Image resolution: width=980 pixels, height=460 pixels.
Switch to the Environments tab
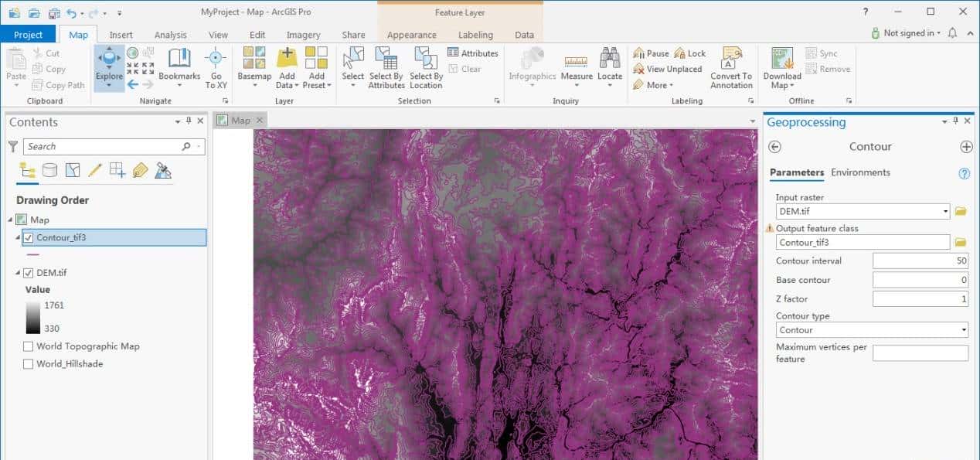860,172
